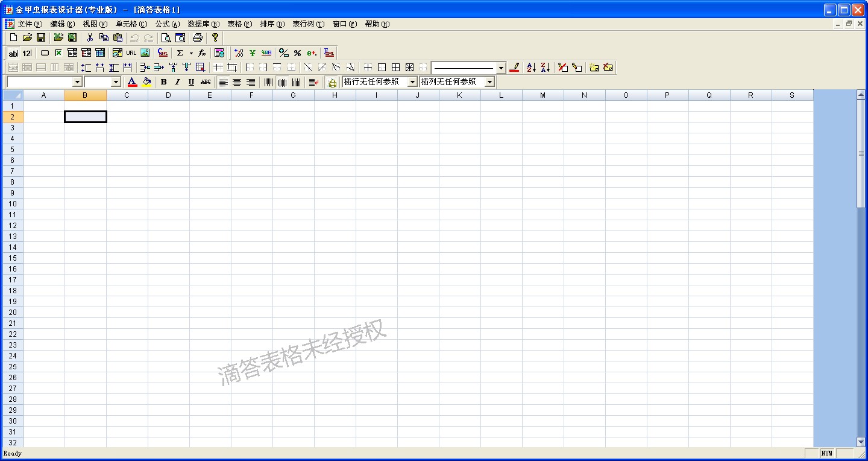Open the fx function editor icon
868x461 pixels.
point(202,53)
